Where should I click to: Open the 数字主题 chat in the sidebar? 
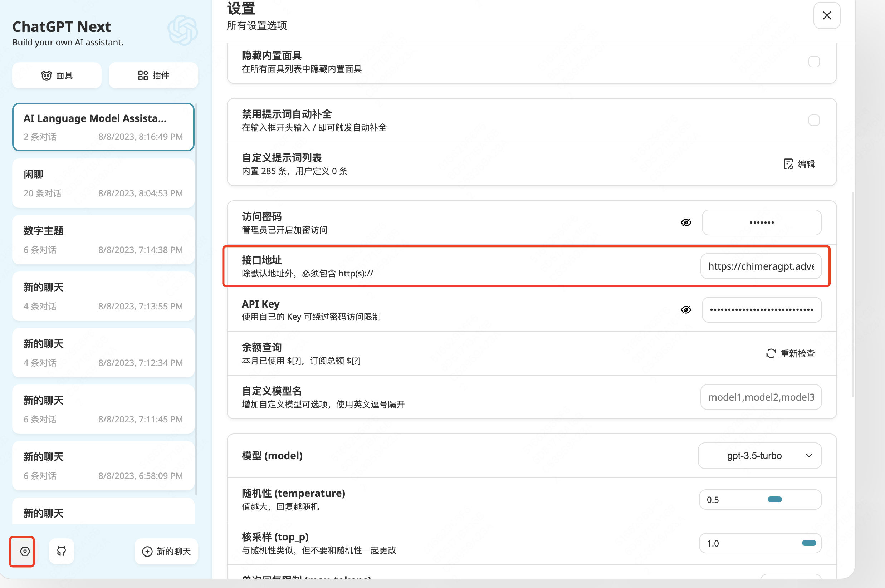click(103, 240)
